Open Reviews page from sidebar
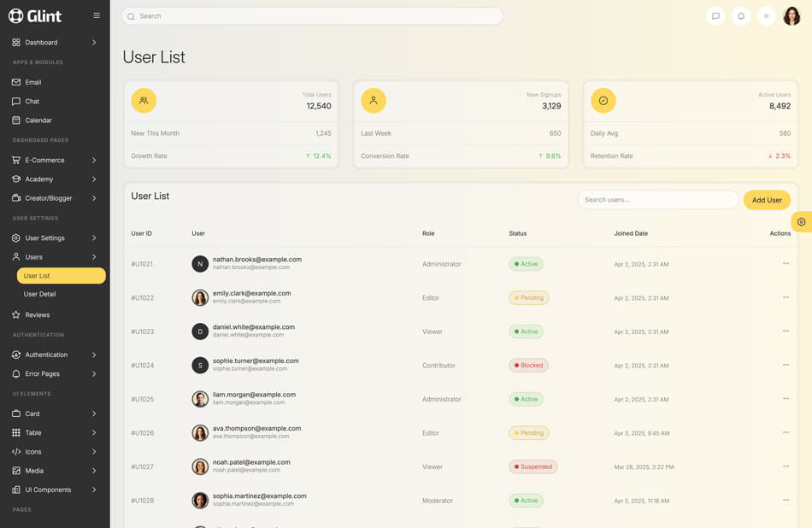This screenshot has height=528, width=812. click(x=37, y=314)
